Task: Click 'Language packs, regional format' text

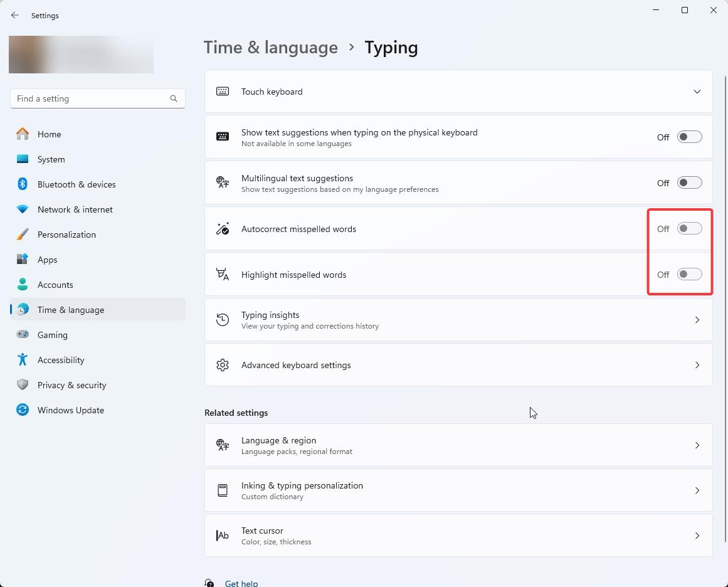Action: point(297,452)
